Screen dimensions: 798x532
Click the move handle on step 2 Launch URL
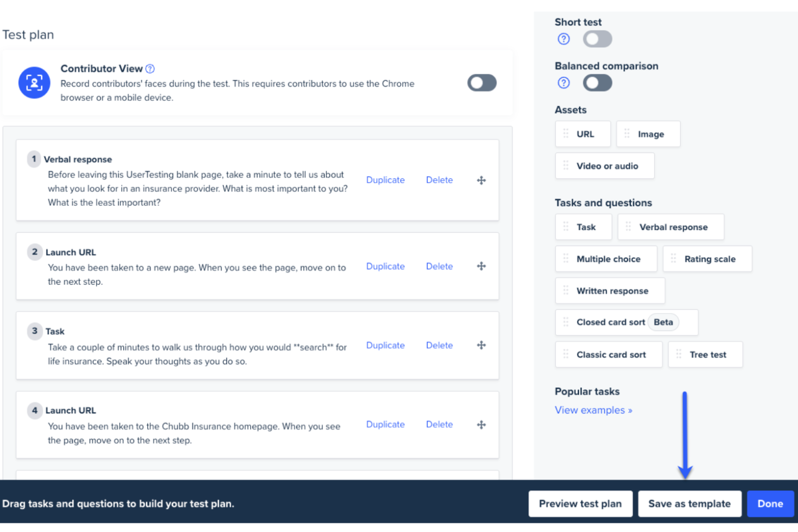click(480, 266)
